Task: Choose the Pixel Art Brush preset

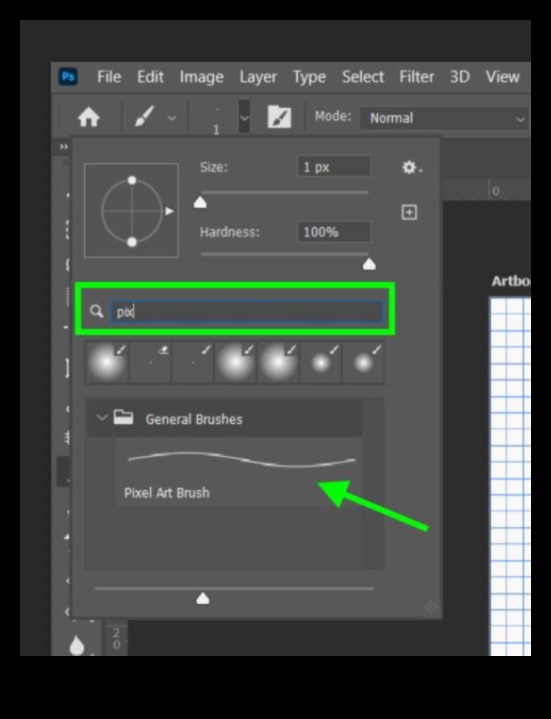Action: (x=238, y=472)
